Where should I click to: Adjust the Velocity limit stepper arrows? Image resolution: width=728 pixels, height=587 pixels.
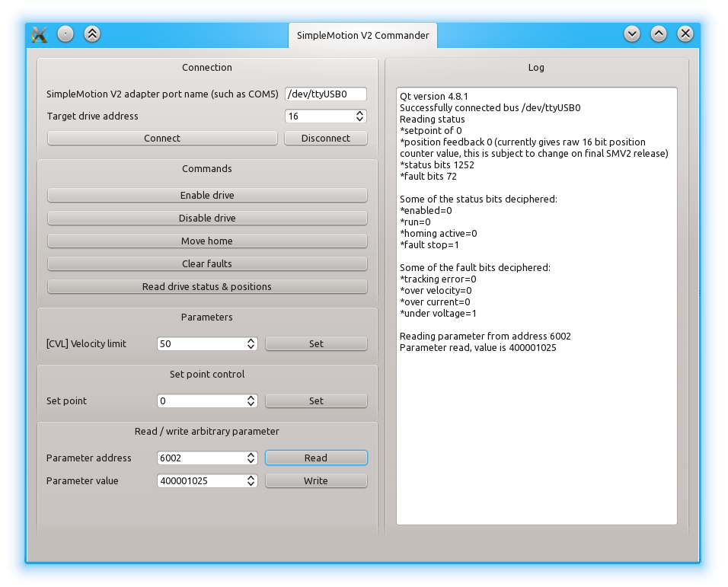click(x=251, y=344)
